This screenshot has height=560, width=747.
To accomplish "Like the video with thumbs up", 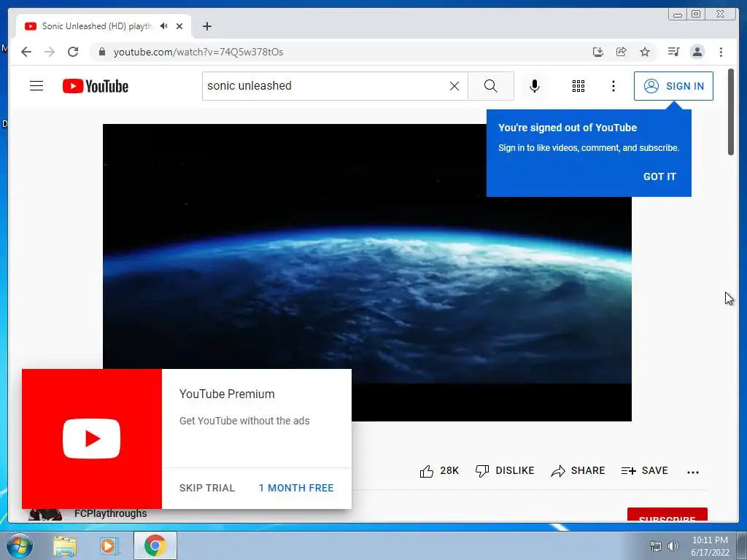I will coord(426,471).
